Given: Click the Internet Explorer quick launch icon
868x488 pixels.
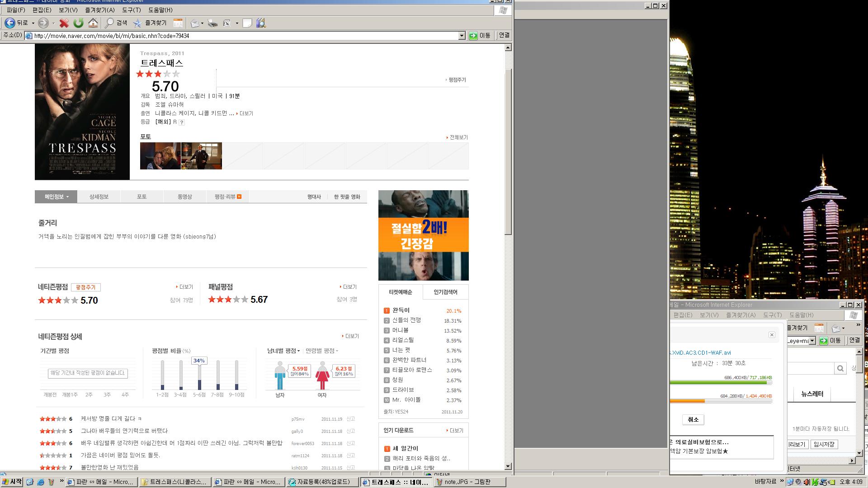Looking at the screenshot, I should [x=40, y=482].
